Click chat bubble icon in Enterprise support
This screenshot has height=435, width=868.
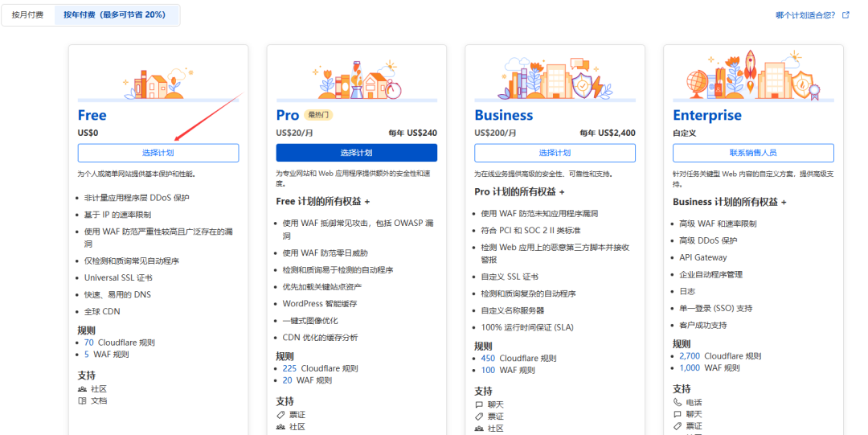tap(678, 415)
